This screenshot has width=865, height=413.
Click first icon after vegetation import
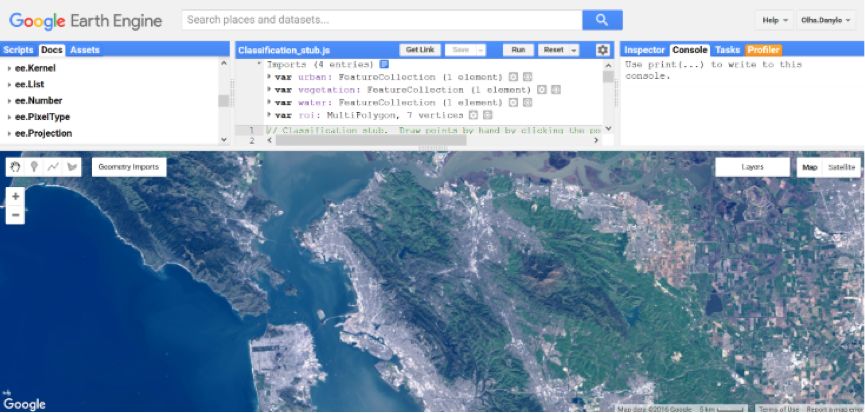pyautogui.click(x=541, y=89)
